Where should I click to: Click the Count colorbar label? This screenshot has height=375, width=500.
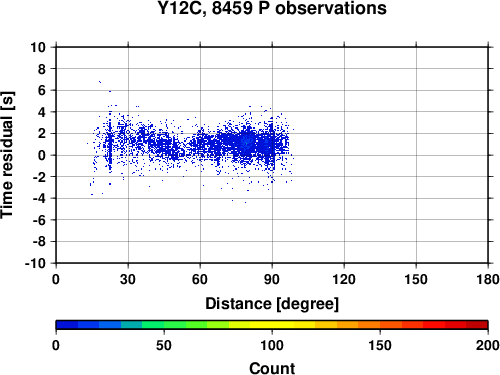272,368
